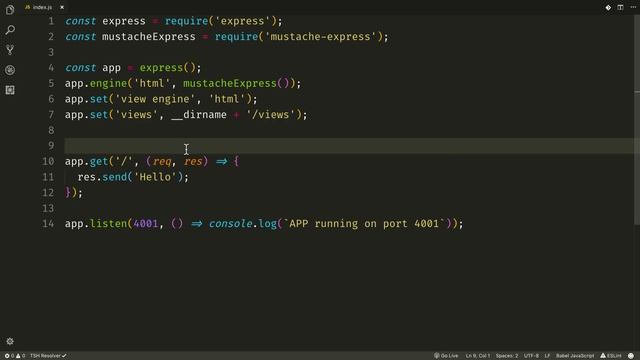640x360 pixels.
Task: Show errors and warnings count in status bar
Action: [x=15, y=356]
